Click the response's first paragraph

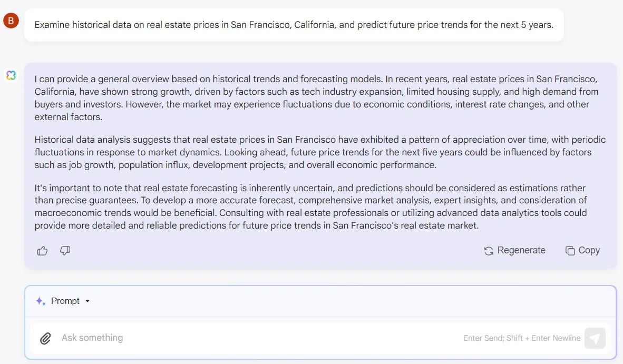(316, 98)
